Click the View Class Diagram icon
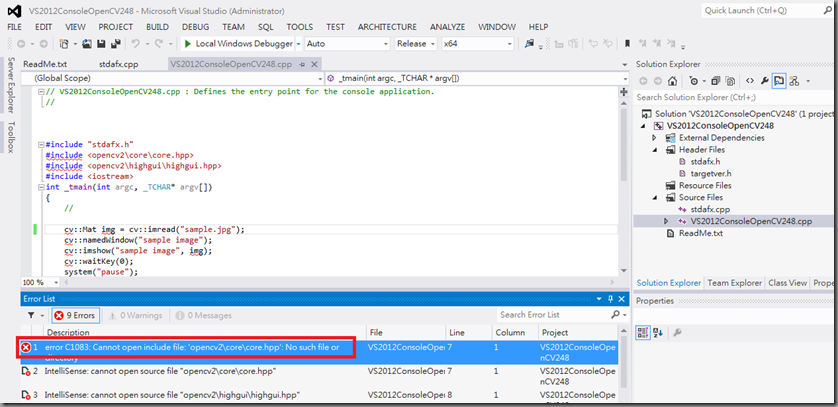838x407 pixels. [794, 81]
